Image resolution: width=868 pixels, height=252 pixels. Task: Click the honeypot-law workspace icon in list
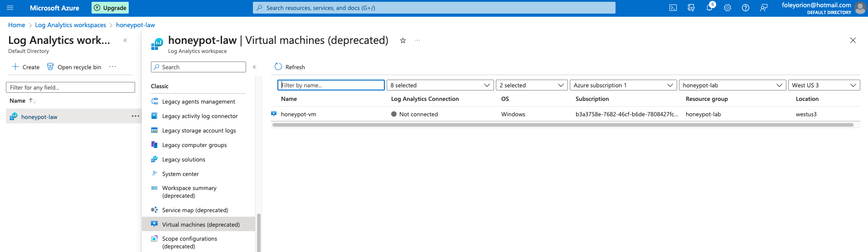[x=14, y=116]
